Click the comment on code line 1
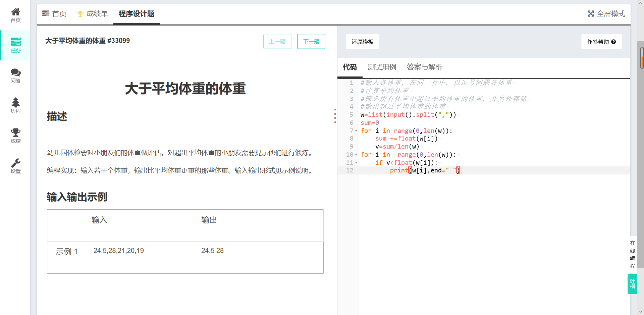644x315 pixels. (x=437, y=83)
